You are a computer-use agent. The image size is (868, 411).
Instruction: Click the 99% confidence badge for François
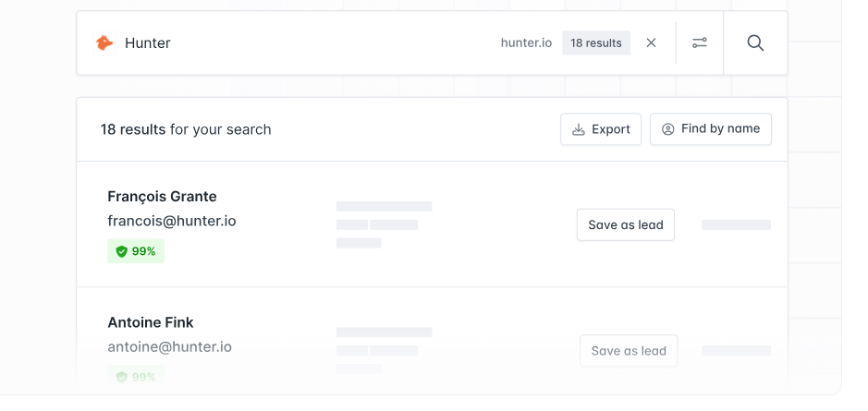click(x=136, y=251)
